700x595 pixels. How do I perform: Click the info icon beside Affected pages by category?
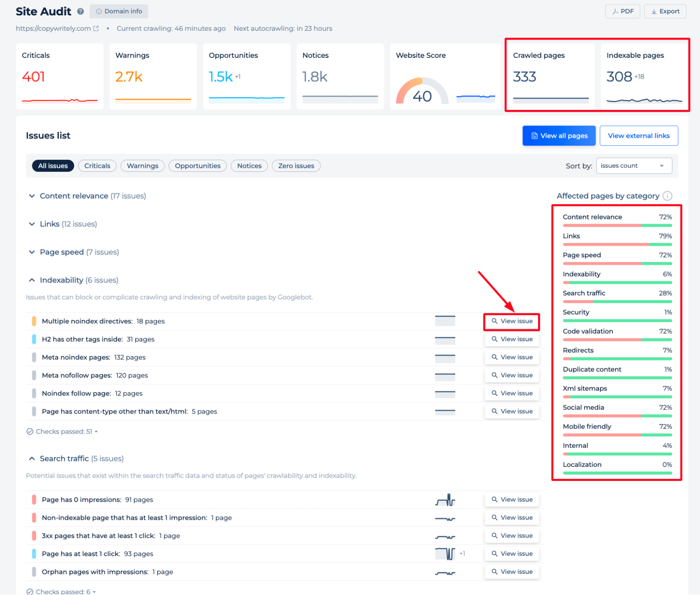[x=667, y=196]
